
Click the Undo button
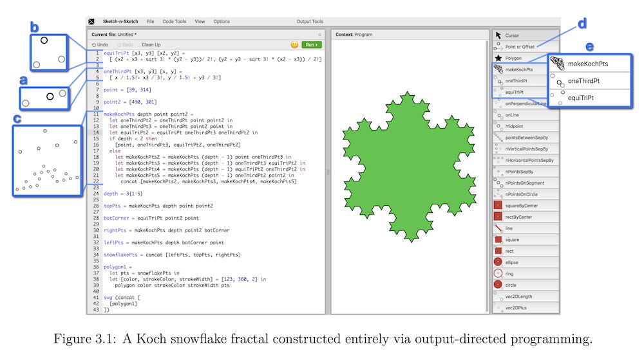(x=100, y=44)
